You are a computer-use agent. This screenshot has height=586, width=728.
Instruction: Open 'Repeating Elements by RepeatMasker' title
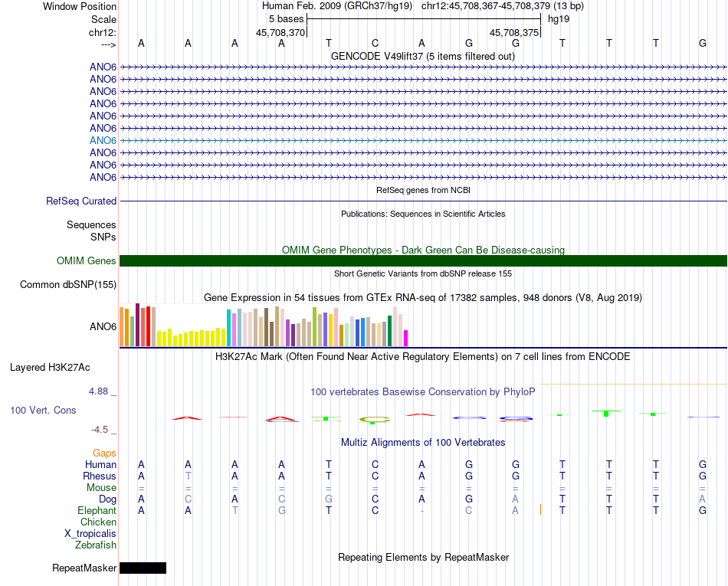423,557
